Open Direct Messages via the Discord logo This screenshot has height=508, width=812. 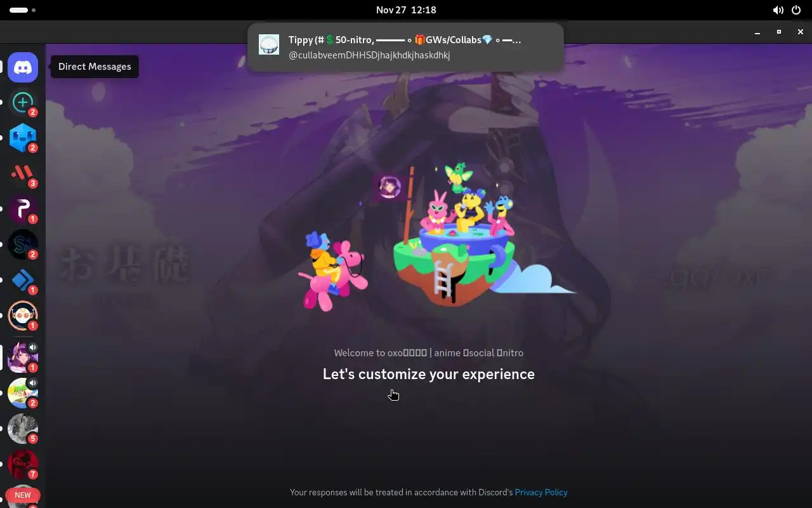tap(23, 67)
